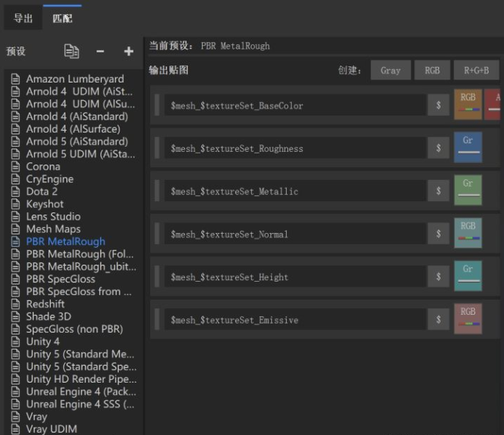
Task: Click the $ button on BaseColor row
Action: [438, 105]
